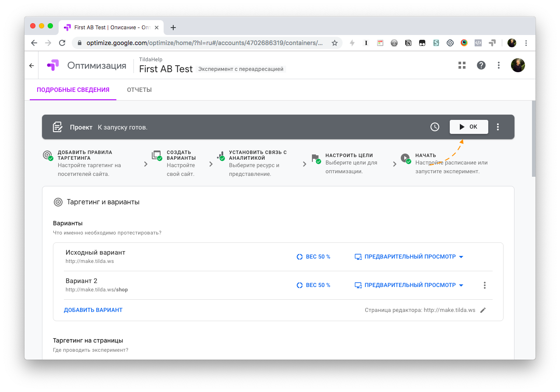Click the code brackets extension icon
560x392 pixels.
[478, 43]
